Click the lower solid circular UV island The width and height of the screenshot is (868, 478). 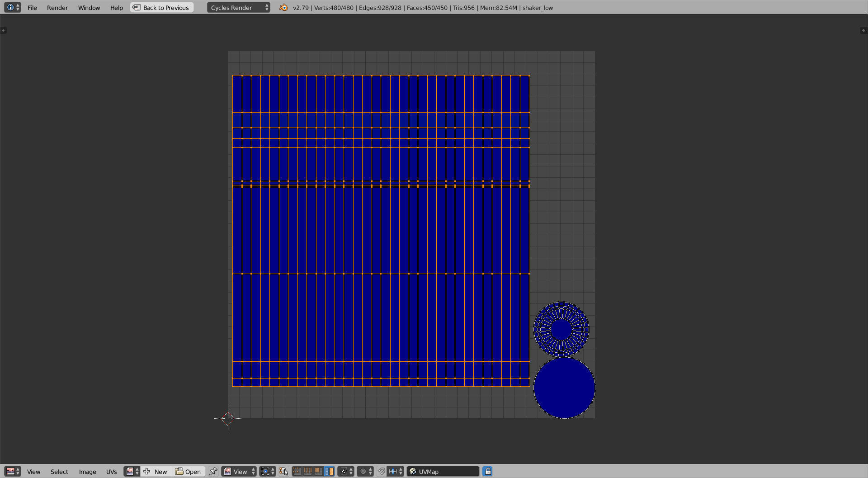[x=564, y=388]
